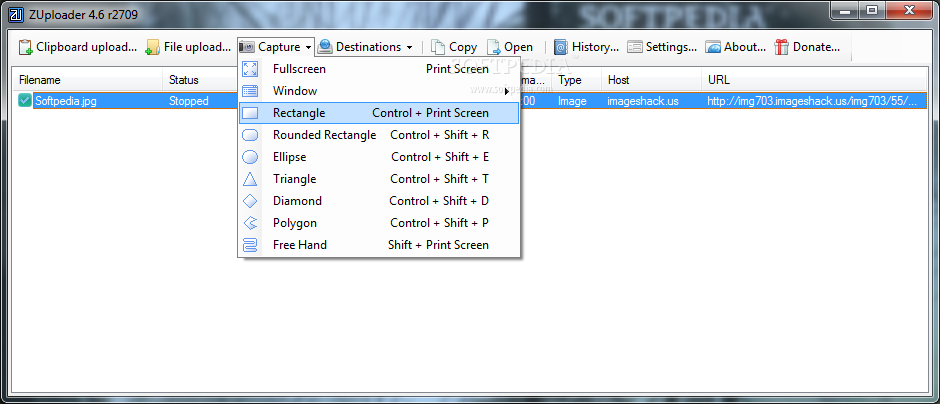The width and height of the screenshot is (940, 404).
Task: Open the Destinations dropdown arrow
Action: pyautogui.click(x=409, y=47)
